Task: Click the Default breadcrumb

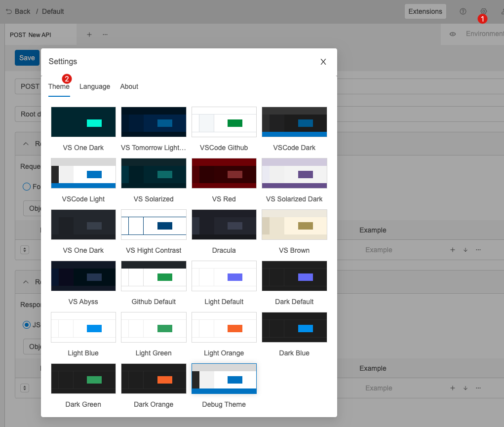Action: 53,11
